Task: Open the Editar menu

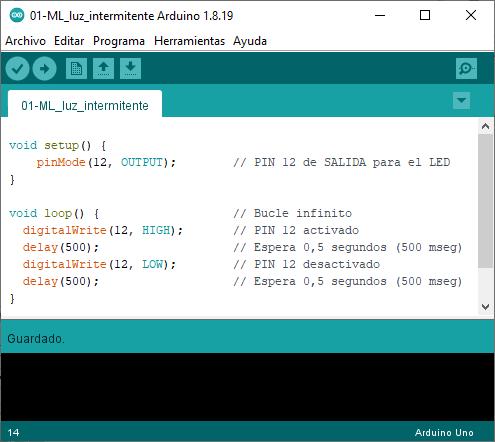Action: 69,41
